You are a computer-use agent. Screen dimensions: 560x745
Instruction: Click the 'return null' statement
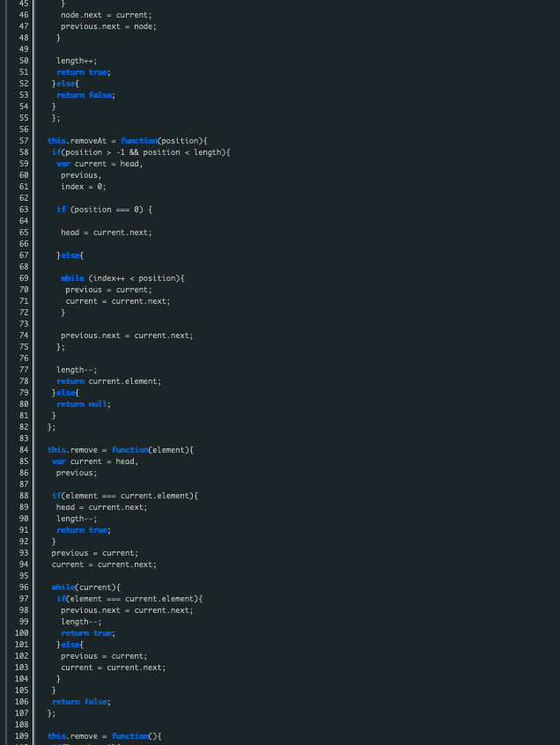coord(84,404)
